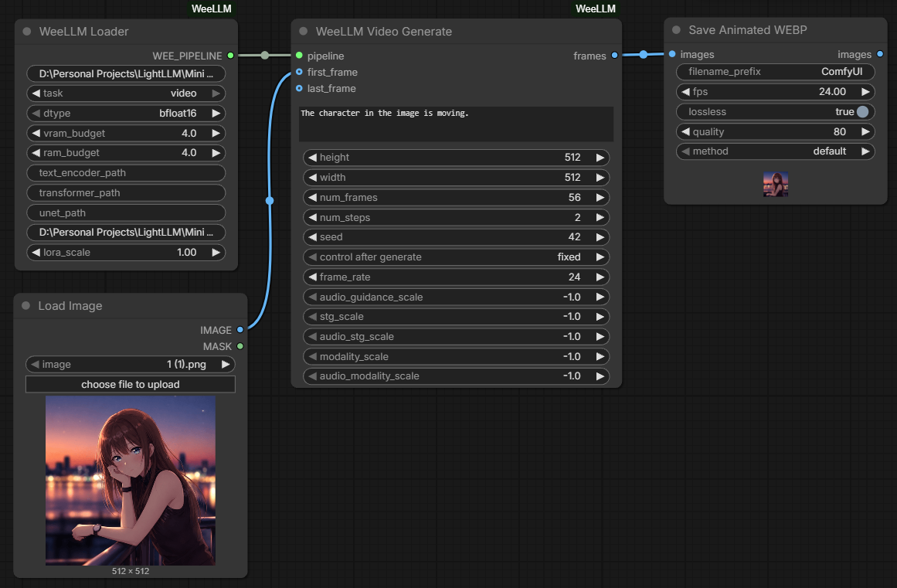The image size is (897, 588).
Task: Open the dtype dropdown showing bfloat16
Action: (x=126, y=114)
